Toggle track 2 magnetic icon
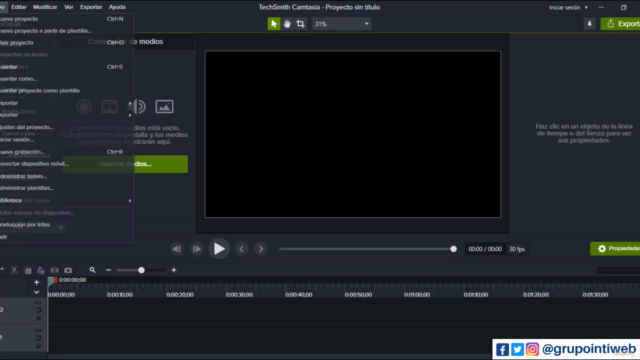This screenshot has width=640, height=360. tap(38, 310)
